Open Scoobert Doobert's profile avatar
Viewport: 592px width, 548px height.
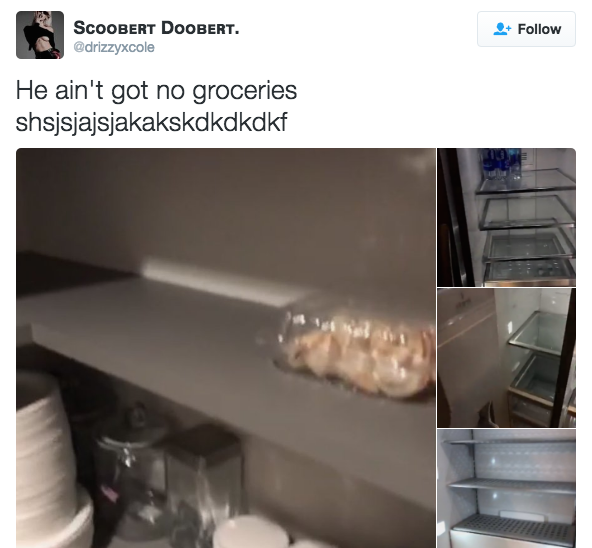tap(40, 35)
